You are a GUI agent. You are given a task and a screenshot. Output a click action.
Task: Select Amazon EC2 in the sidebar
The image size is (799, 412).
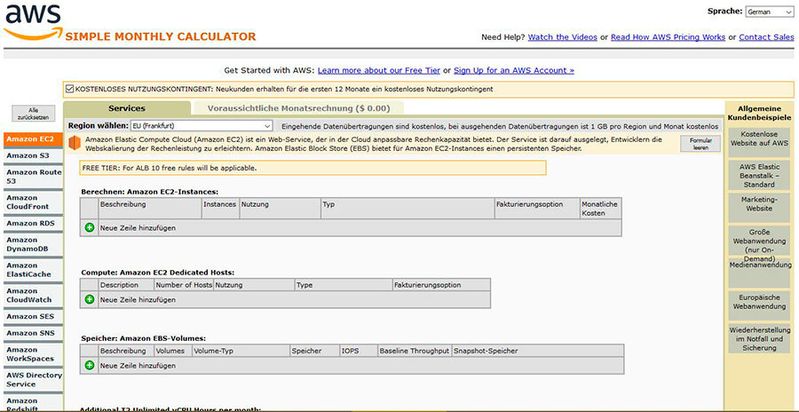(x=33, y=139)
